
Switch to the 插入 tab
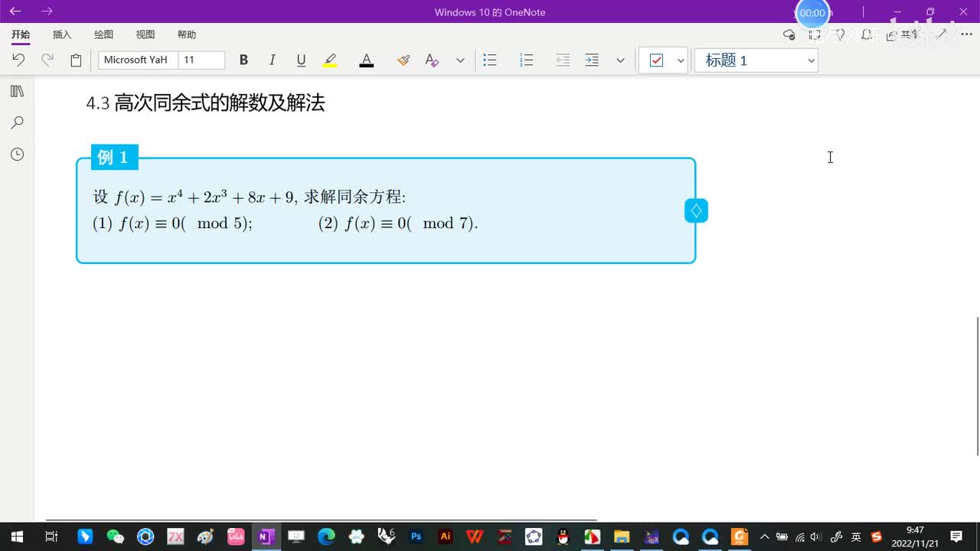pos(62,34)
